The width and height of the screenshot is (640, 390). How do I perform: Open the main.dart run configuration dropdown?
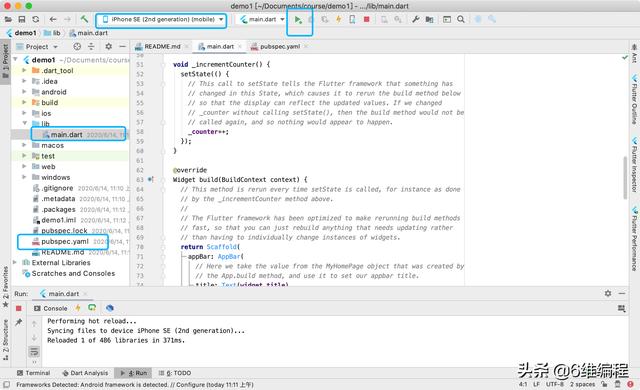point(262,19)
